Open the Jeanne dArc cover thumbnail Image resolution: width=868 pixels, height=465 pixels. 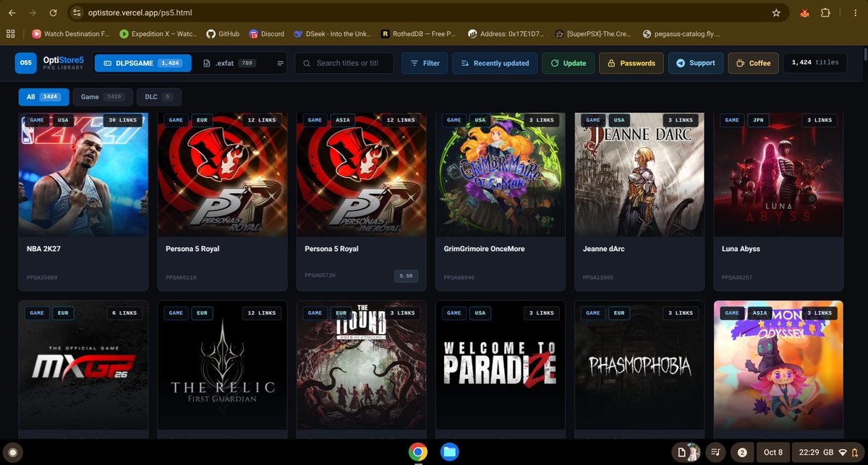(639, 174)
